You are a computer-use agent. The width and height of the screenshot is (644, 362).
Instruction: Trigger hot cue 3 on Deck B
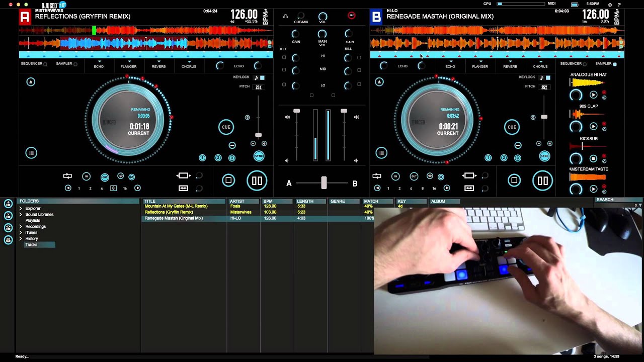point(518,158)
